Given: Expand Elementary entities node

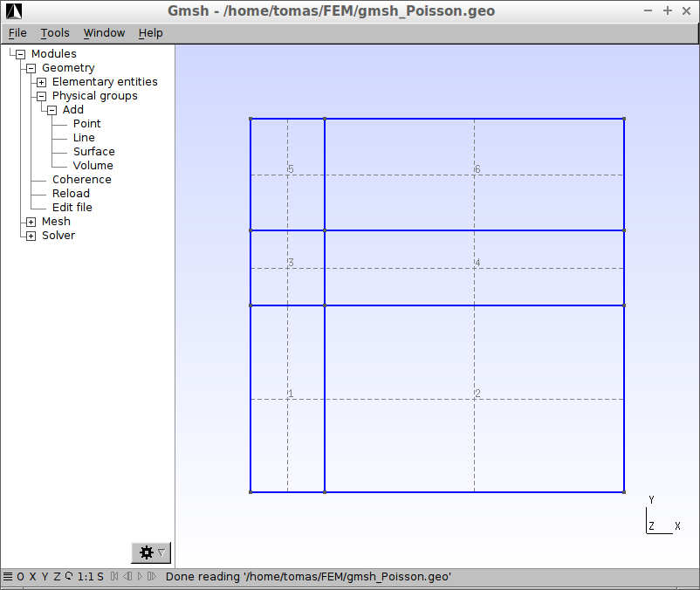Looking at the screenshot, I should (42, 82).
